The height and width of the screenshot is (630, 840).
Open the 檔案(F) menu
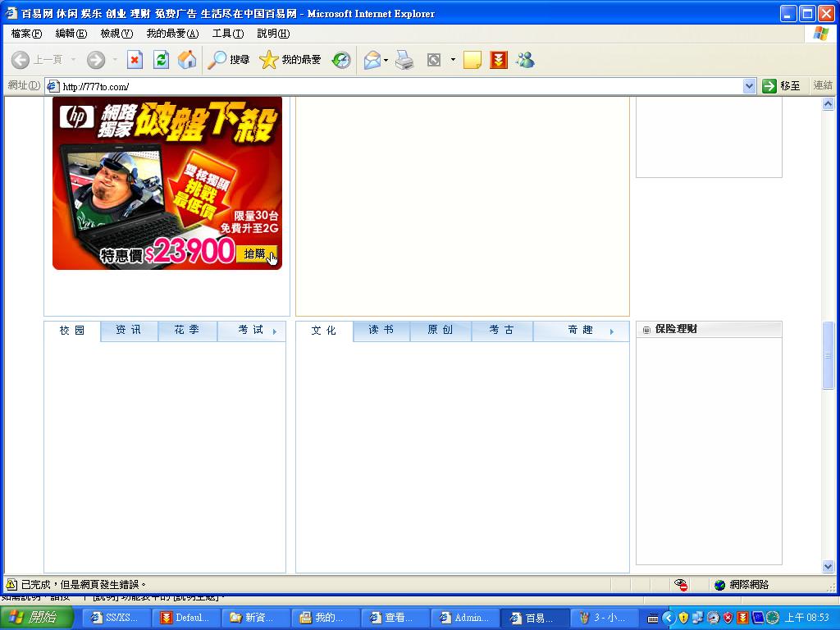pyautogui.click(x=26, y=33)
